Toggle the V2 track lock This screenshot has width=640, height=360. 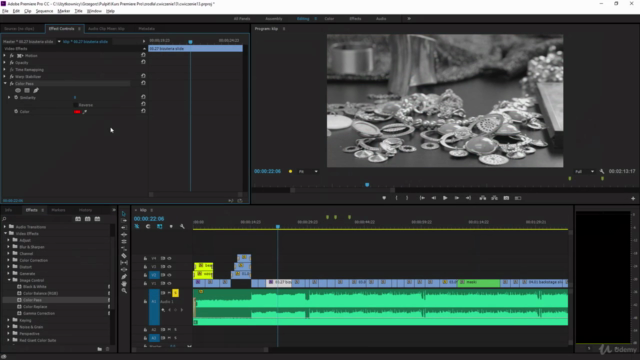pyautogui.click(x=145, y=275)
